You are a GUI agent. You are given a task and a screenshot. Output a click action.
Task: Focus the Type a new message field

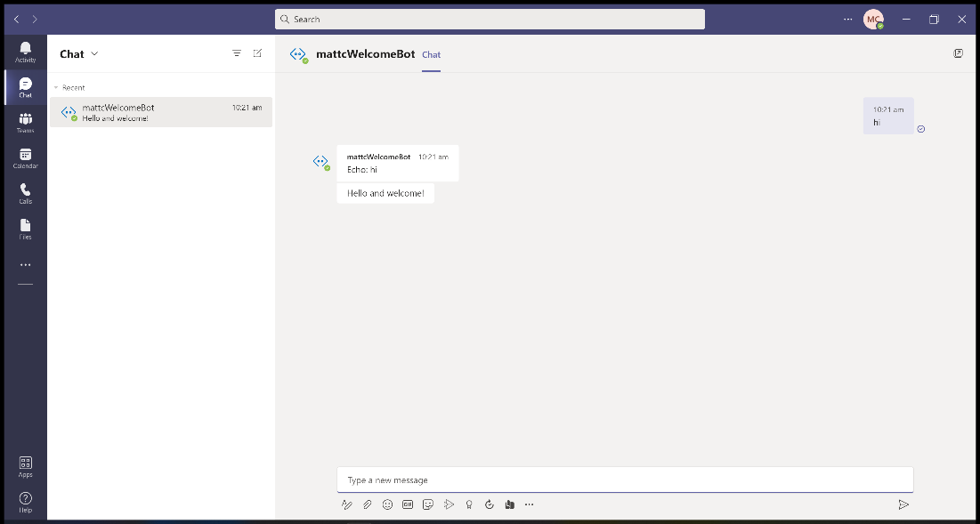coord(625,480)
